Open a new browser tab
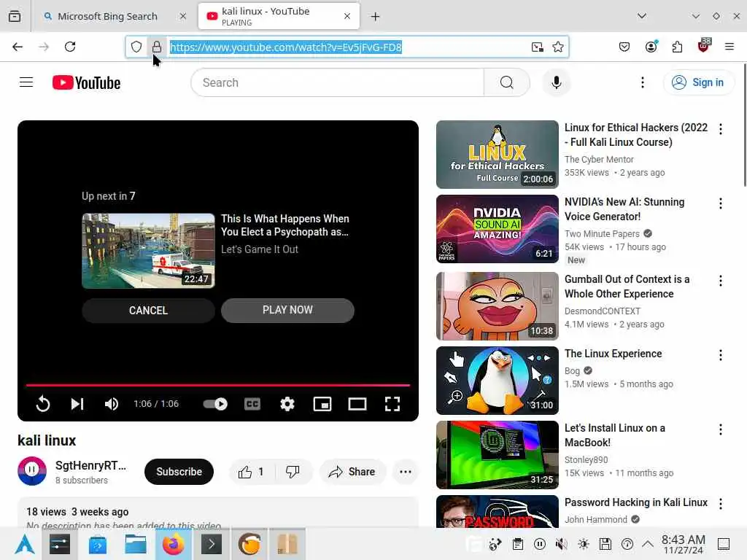Image resolution: width=747 pixels, height=560 pixels. pyautogui.click(x=376, y=16)
